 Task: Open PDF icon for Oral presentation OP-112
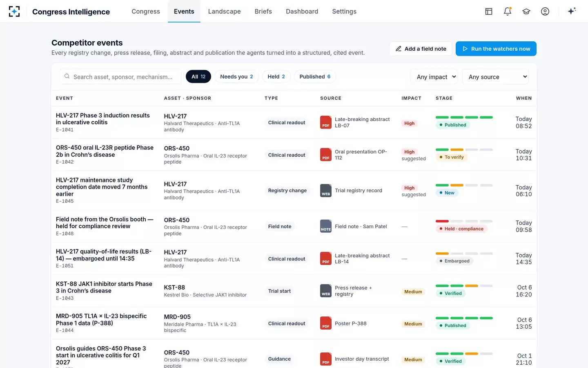[x=325, y=155]
